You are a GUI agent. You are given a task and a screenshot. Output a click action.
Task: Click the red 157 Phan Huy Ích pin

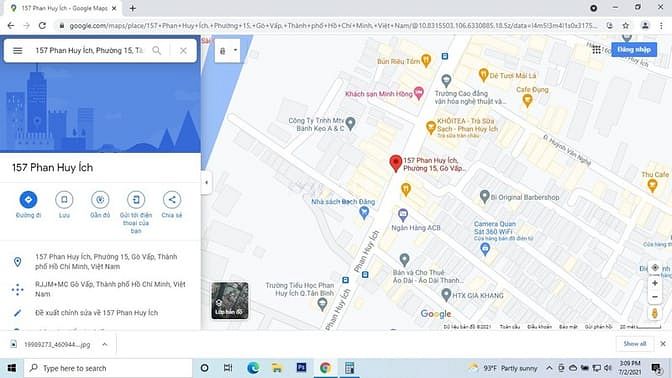point(396,163)
